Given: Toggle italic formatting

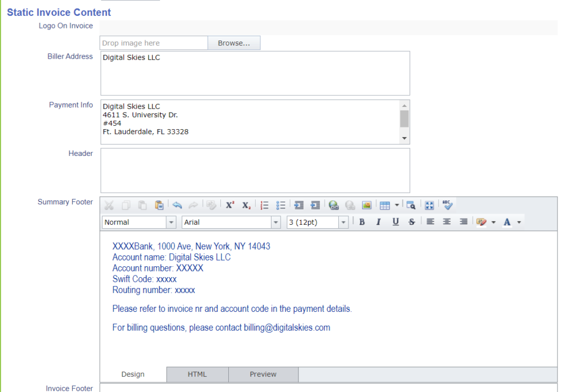Looking at the screenshot, I should (x=378, y=222).
